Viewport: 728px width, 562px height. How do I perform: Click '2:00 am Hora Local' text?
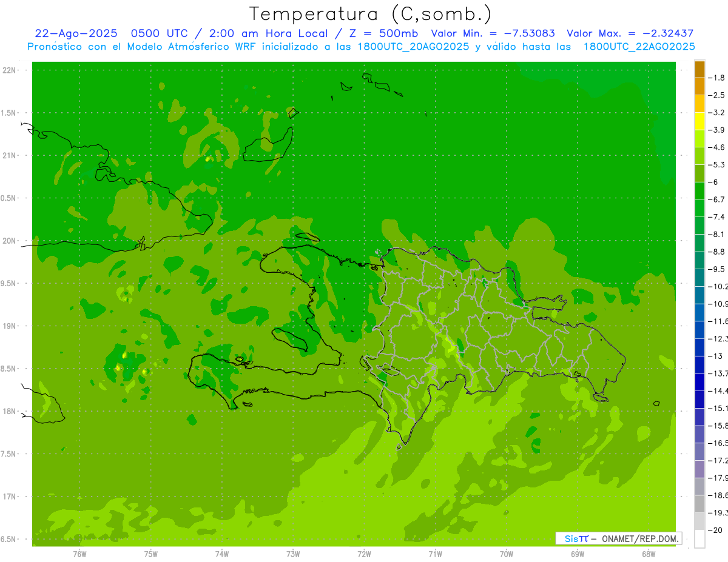click(x=268, y=34)
